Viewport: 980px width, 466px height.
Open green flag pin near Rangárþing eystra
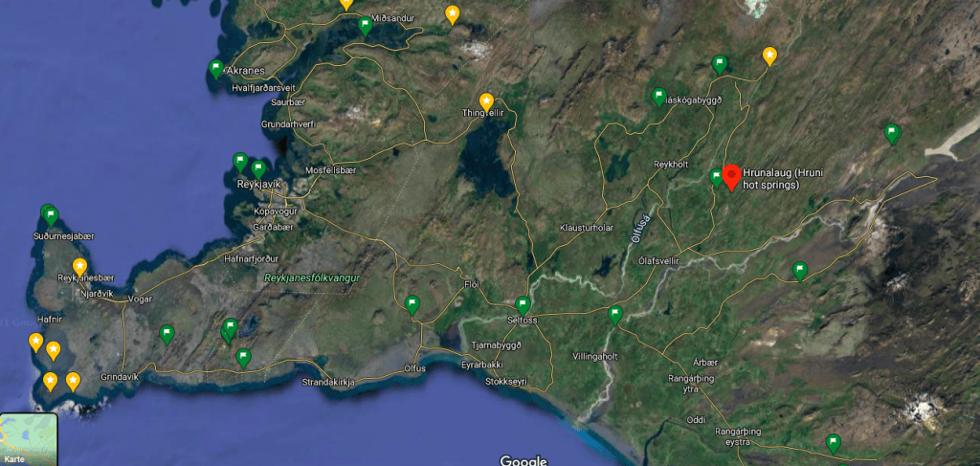coord(834,443)
